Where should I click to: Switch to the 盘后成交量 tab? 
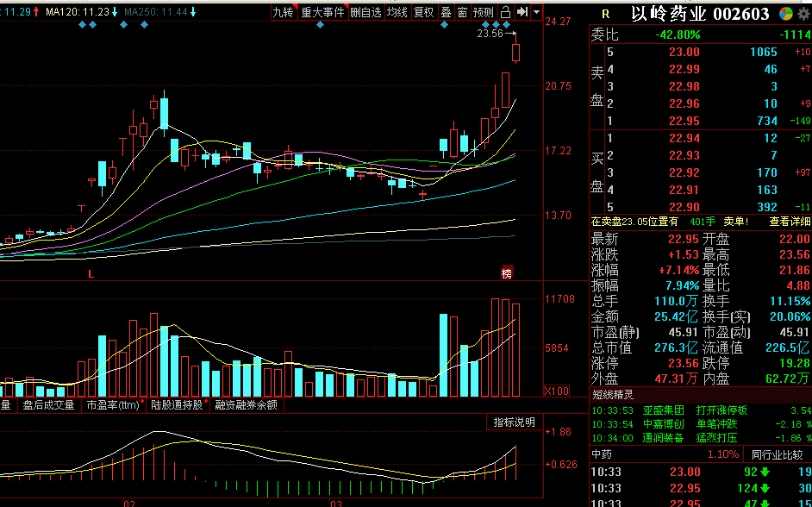click(48, 405)
